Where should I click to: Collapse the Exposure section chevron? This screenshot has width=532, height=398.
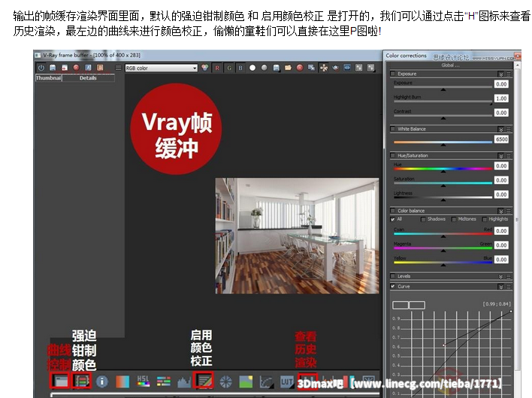(500, 74)
